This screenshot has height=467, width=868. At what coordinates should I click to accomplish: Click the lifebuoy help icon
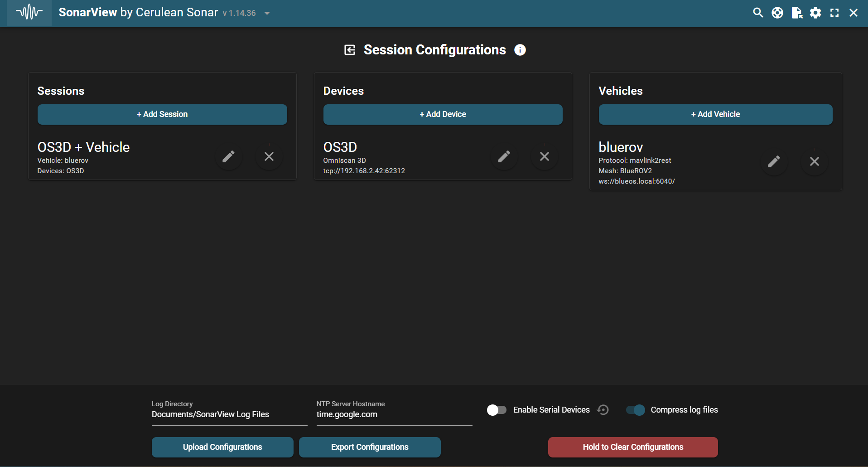tap(777, 13)
